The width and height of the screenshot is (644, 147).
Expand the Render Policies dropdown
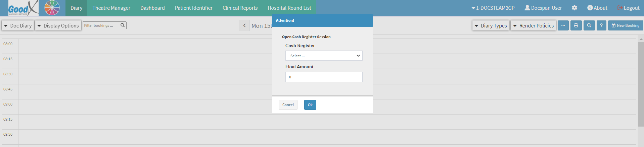click(533, 25)
